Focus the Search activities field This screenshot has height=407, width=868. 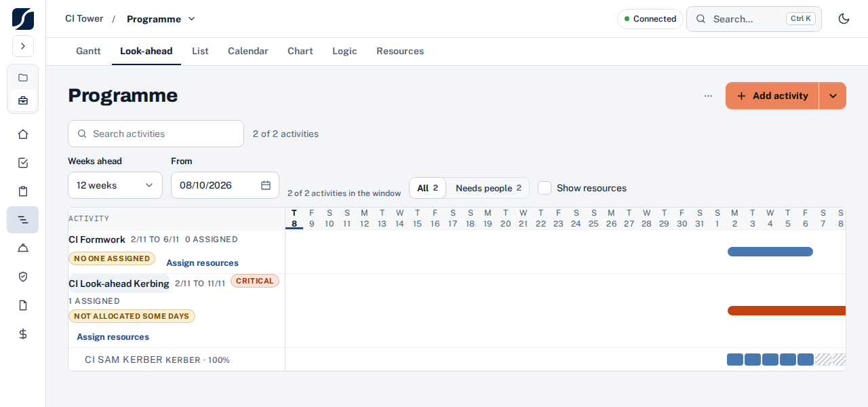156,134
